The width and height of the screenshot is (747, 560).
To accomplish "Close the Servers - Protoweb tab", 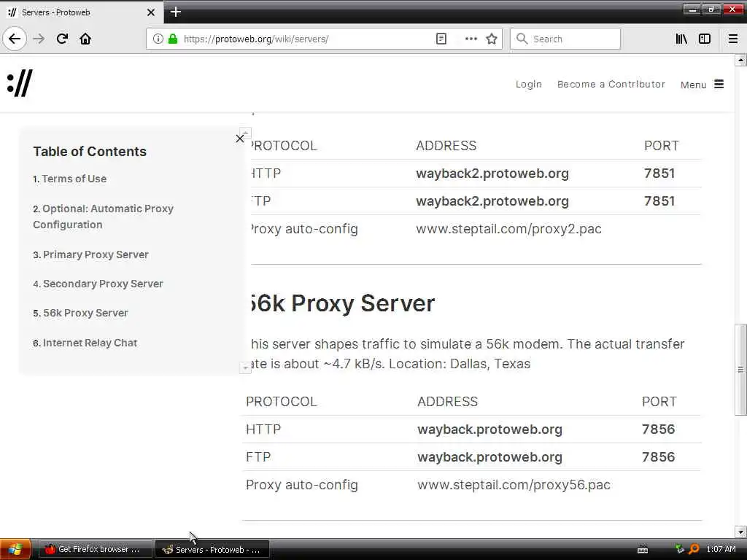I will 150,12.
